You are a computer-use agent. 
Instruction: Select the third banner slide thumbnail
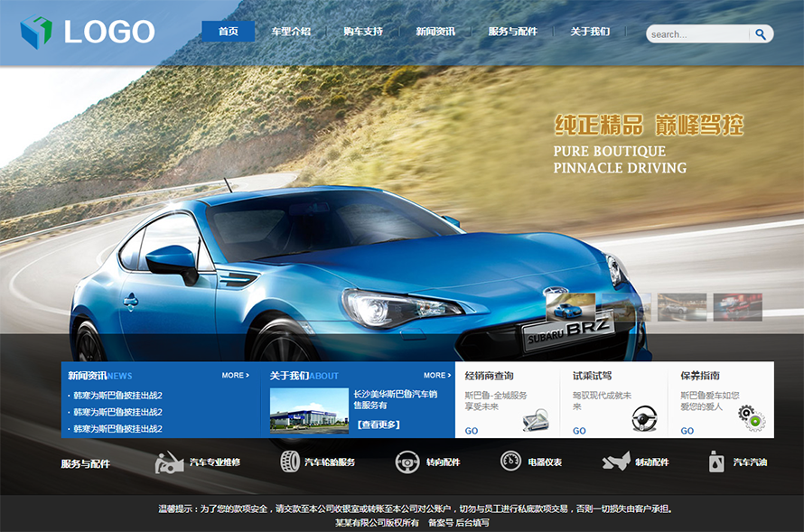682,307
